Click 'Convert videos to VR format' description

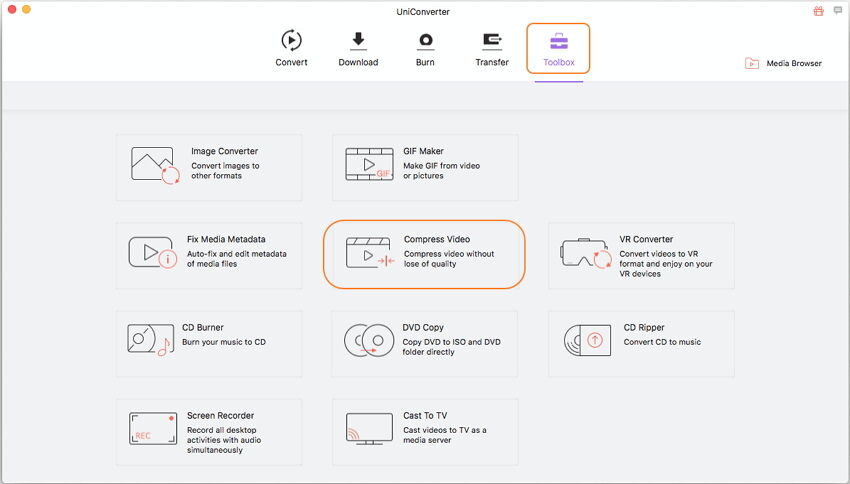click(666, 263)
